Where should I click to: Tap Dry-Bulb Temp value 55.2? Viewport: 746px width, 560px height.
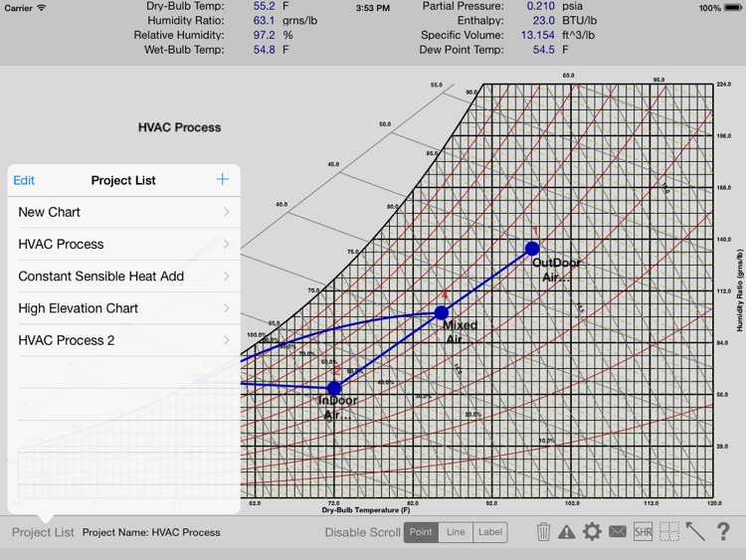tap(264, 6)
